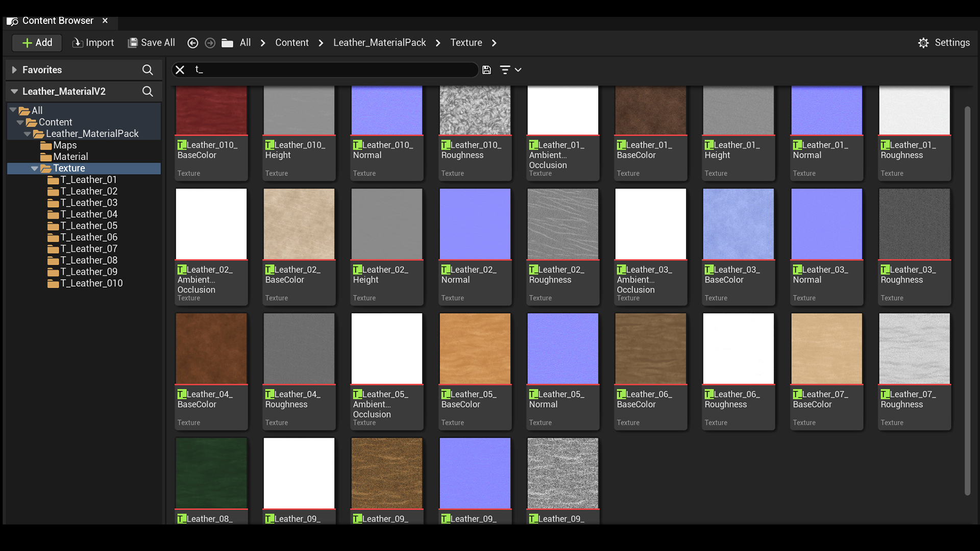Open the filters dropdown next to search
980x551 pixels.
point(510,70)
